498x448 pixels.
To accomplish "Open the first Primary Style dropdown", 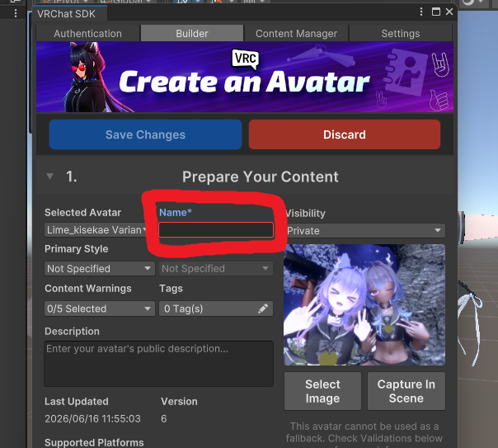I will (100, 268).
